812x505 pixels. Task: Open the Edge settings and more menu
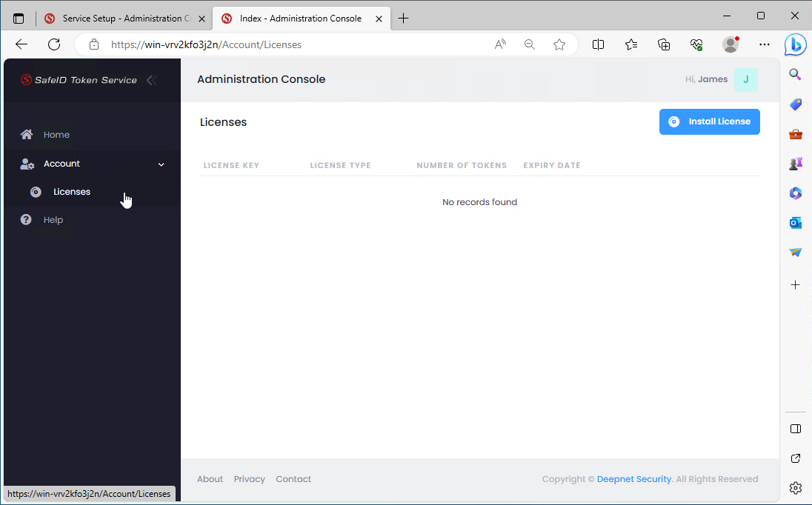point(765,44)
